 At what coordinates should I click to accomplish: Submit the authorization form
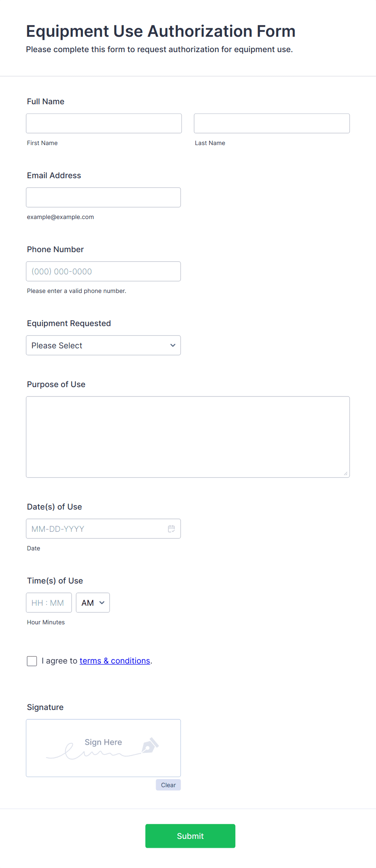pos(190,836)
